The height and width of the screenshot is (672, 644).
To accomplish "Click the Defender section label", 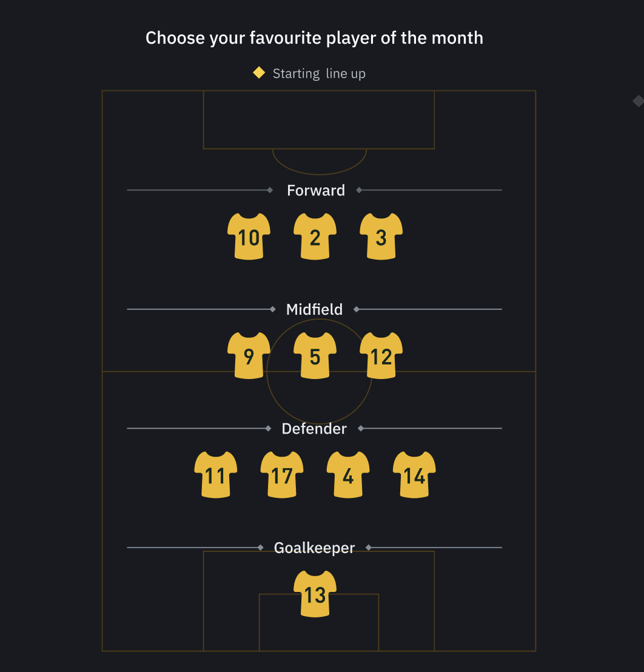I will coord(314,429).
